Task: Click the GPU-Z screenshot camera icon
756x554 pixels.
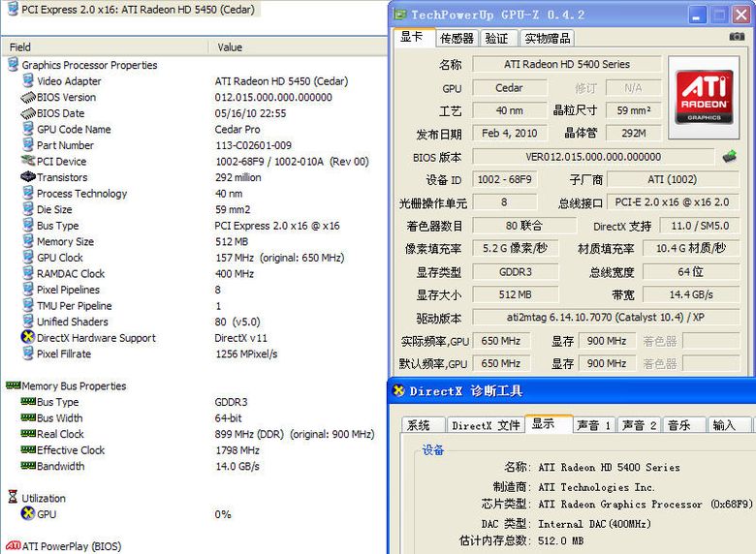Action: (737, 37)
